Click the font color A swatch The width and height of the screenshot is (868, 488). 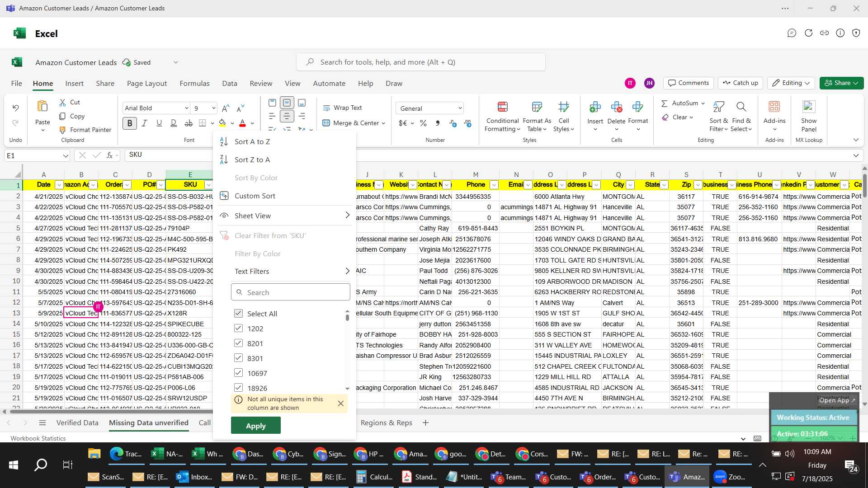[x=242, y=123]
